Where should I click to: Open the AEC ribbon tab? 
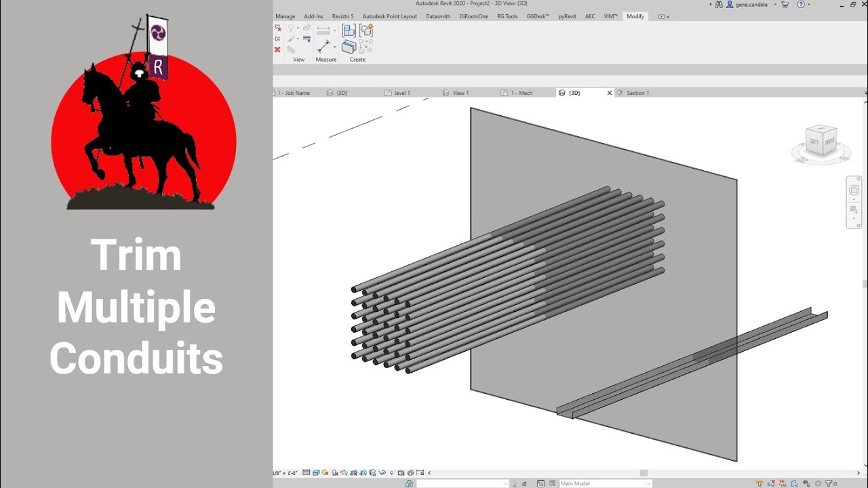(x=590, y=16)
